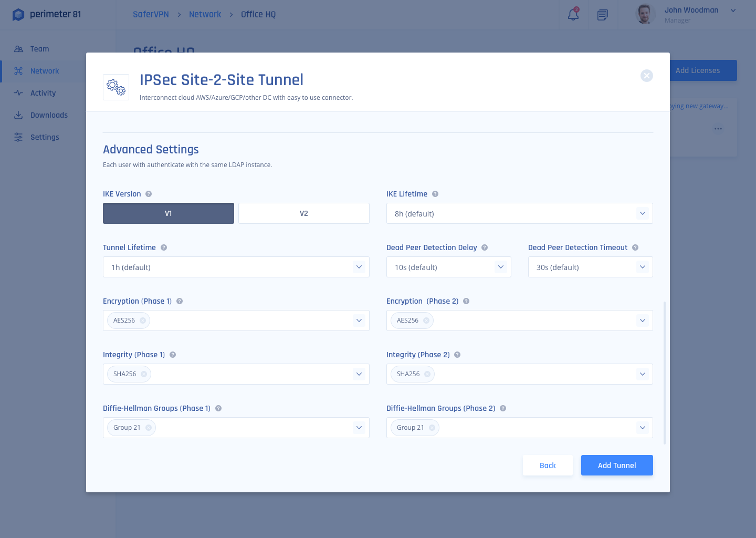
Task: Show help for Encryption (Phase 2)
Action: click(466, 301)
